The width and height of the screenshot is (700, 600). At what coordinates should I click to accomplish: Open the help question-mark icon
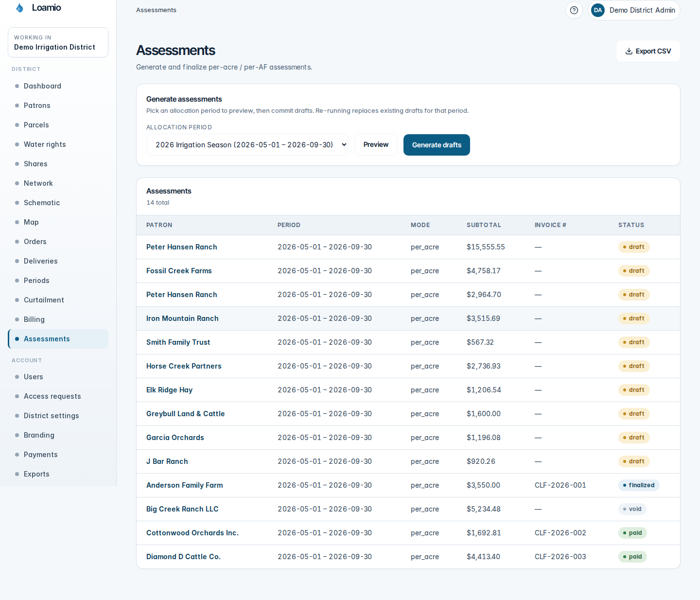point(574,10)
